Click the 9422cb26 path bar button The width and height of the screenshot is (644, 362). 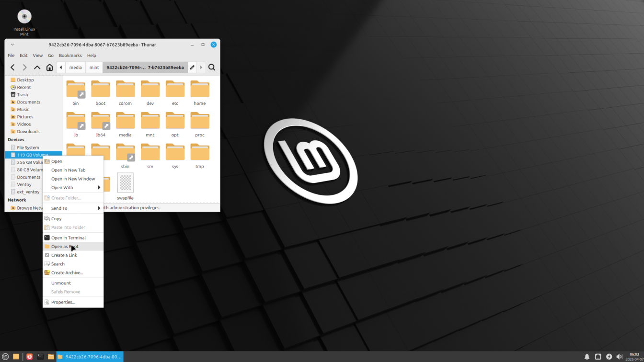click(x=145, y=68)
